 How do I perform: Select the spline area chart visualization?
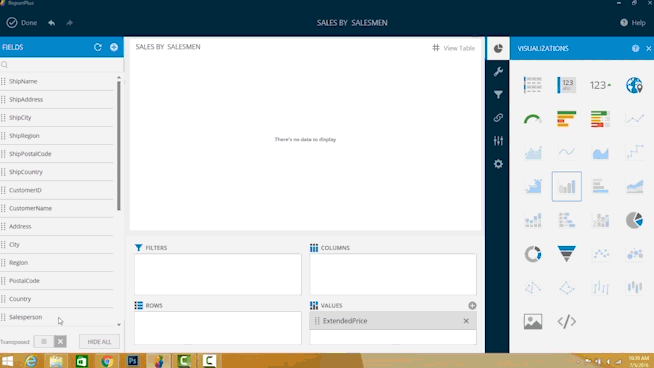[601, 153]
